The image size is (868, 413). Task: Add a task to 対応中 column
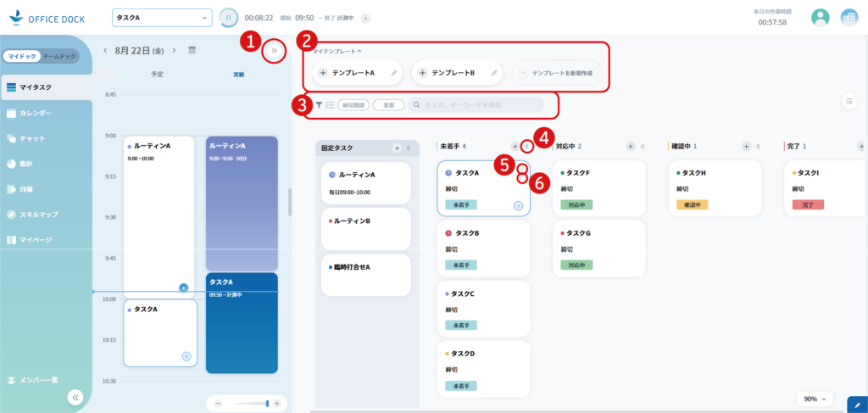(x=631, y=147)
